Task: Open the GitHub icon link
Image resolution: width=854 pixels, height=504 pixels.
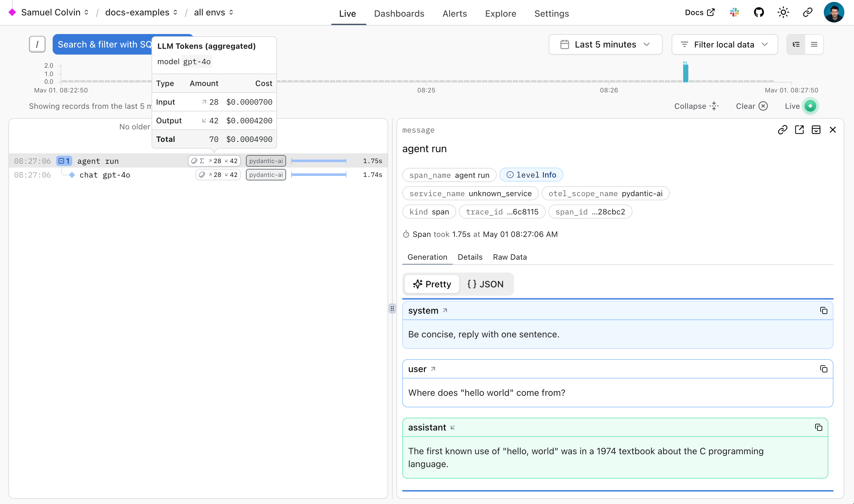Action: [759, 13]
